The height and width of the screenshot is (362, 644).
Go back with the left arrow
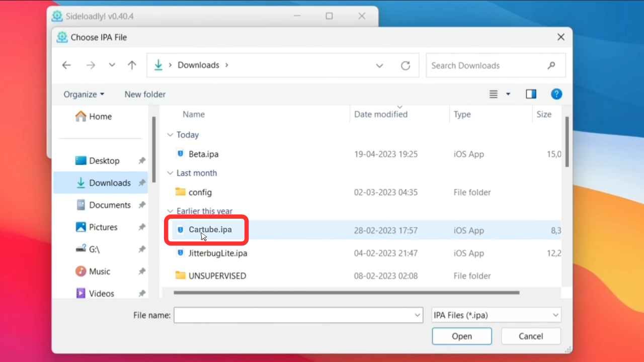66,65
